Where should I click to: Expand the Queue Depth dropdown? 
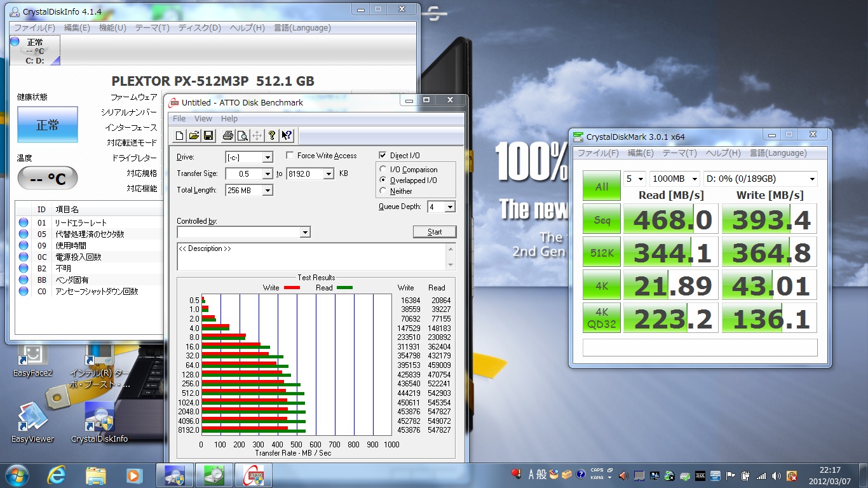pos(450,207)
